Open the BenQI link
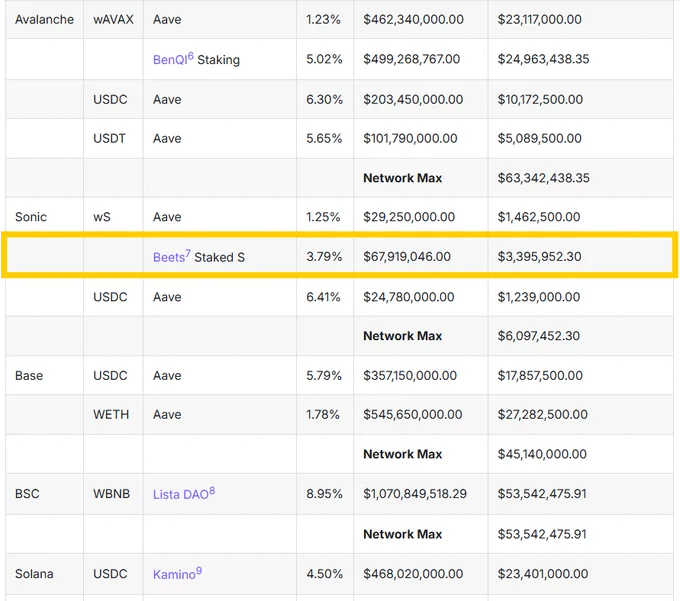Screen dimensions: 680x601 [x=173, y=59]
